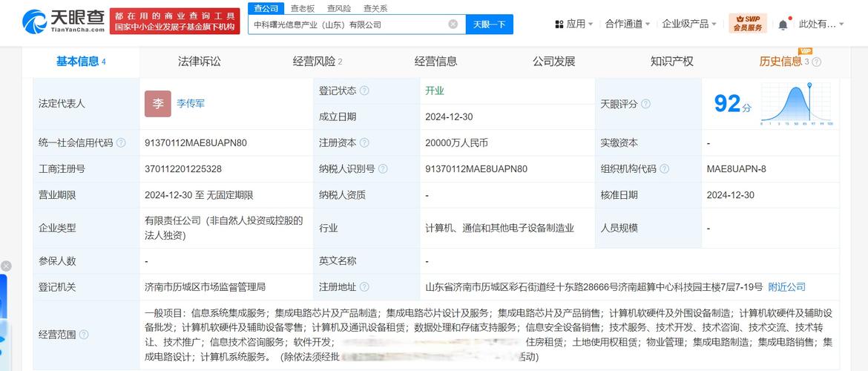Clear the search box text
The height and width of the screenshot is (371, 868).
click(x=453, y=24)
